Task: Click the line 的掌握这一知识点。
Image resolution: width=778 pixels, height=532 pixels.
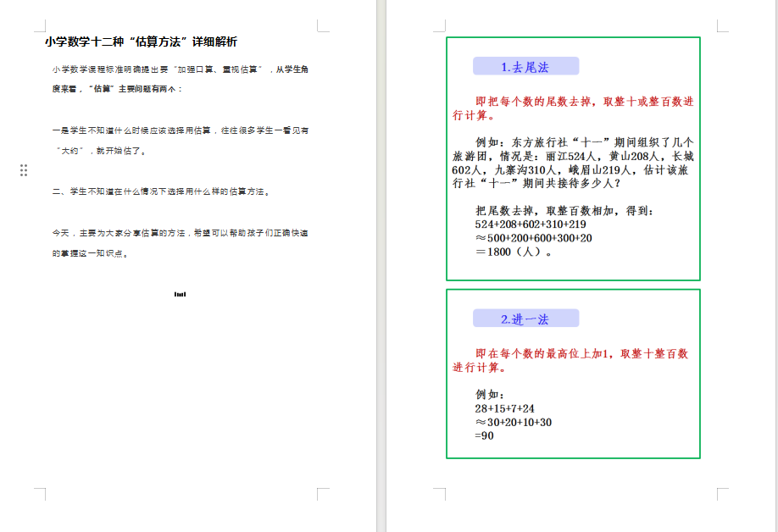Action: coord(91,253)
